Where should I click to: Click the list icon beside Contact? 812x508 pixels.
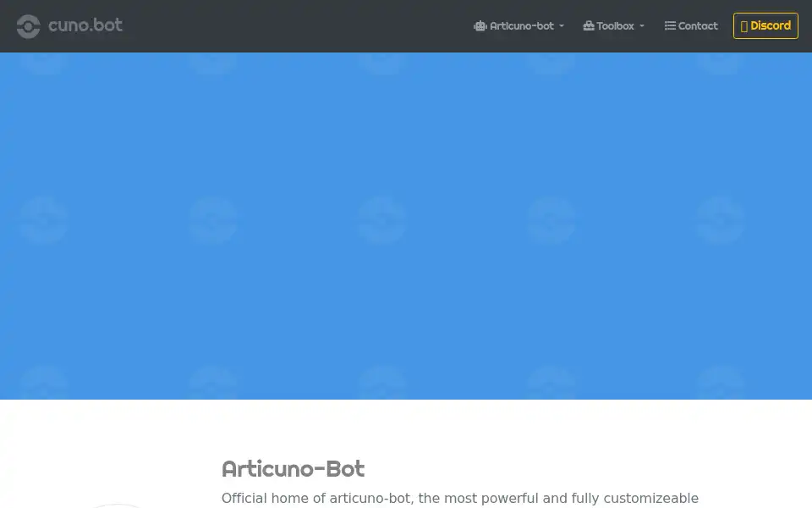point(670,26)
